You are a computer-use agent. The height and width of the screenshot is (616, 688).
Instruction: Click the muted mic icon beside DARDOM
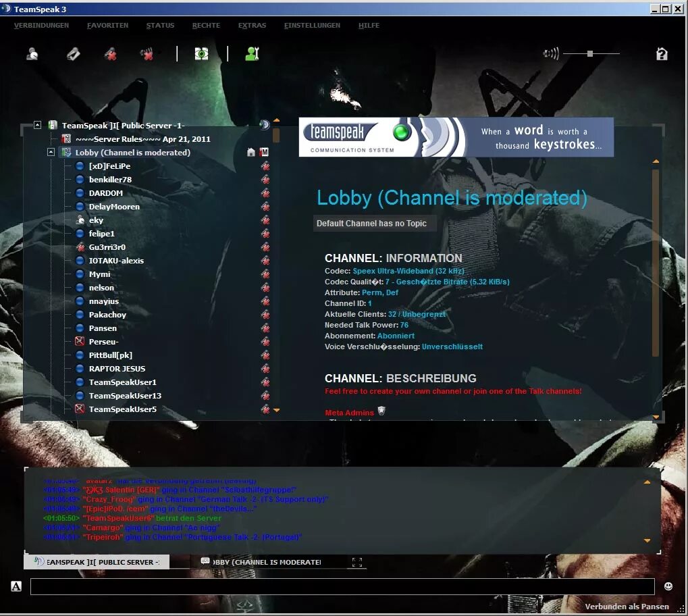coord(265,193)
